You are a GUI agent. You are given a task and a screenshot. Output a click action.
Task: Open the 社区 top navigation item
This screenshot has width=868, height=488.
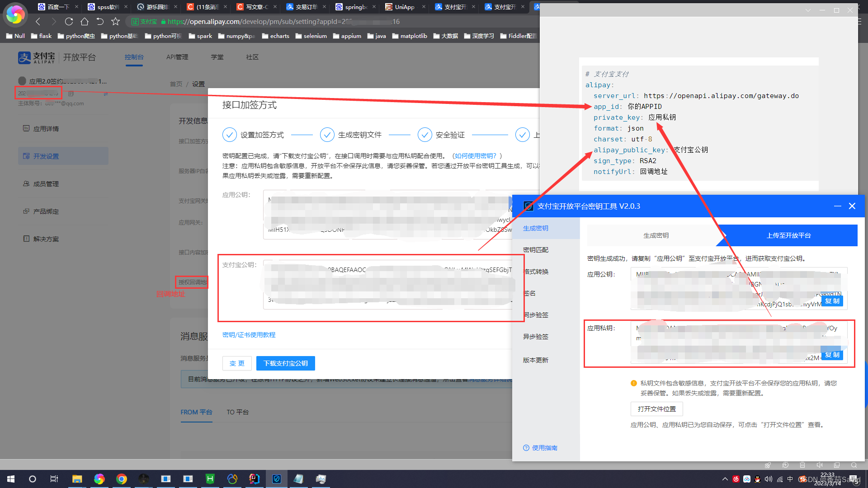point(252,57)
